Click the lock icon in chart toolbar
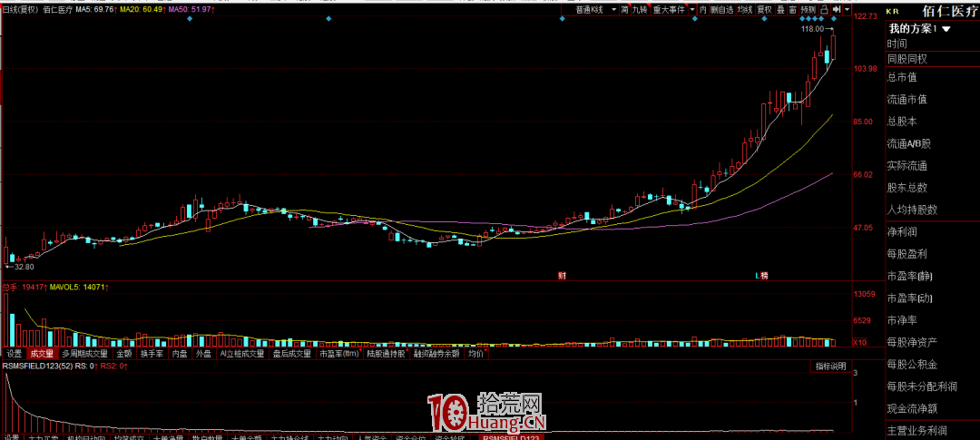The image size is (980, 440). click(824, 10)
